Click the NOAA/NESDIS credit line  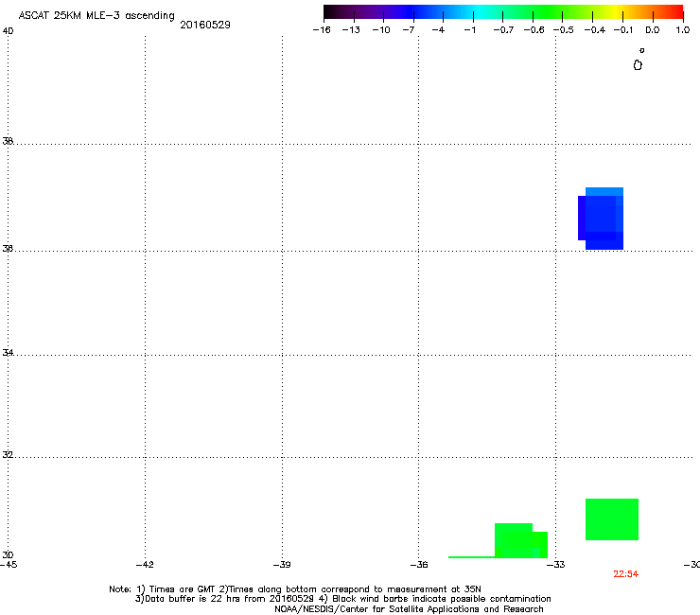pyautogui.click(x=409, y=609)
